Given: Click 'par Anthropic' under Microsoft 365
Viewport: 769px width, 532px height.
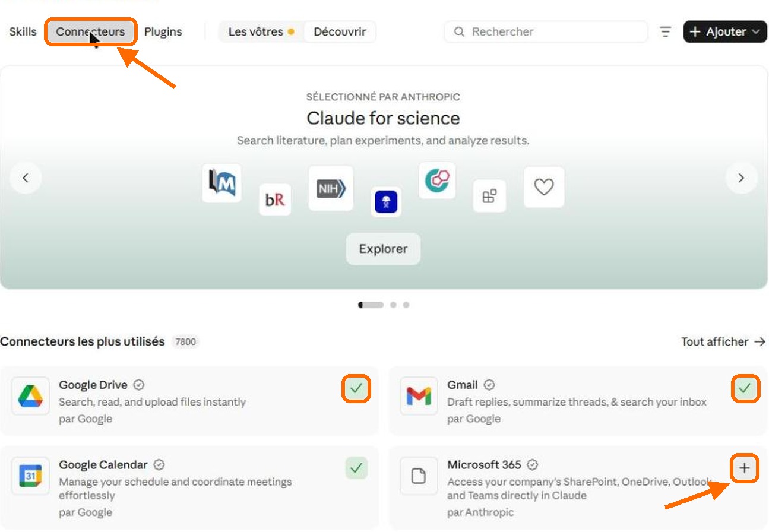Looking at the screenshot, I should (x=480, y=512).
